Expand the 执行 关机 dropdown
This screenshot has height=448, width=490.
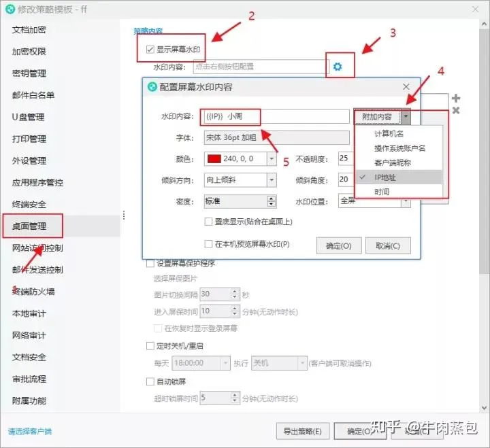(x=302, y=363)
